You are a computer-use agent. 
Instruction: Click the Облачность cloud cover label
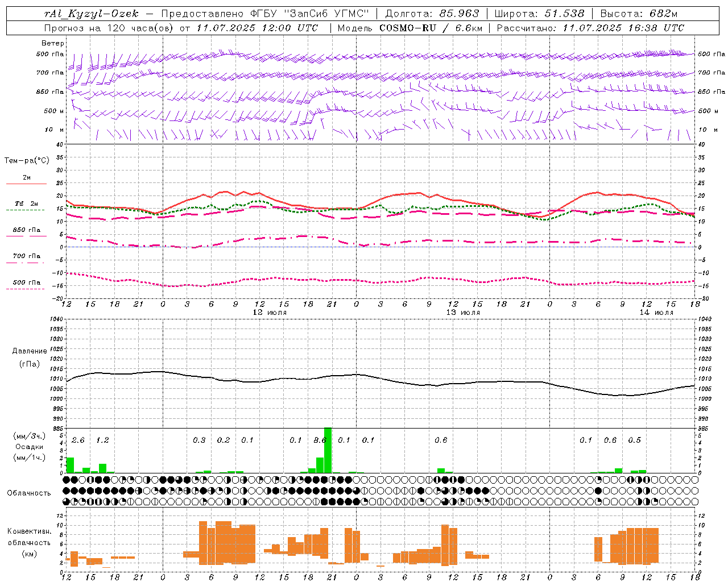click(29, 493)
